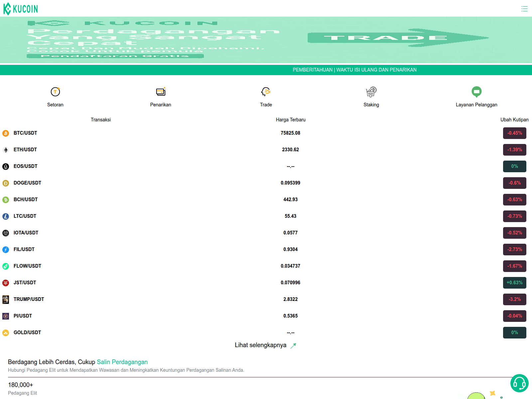Screen dimensions: 532x399
Task: Select the Trade menu label
Action: pos(266,105)
